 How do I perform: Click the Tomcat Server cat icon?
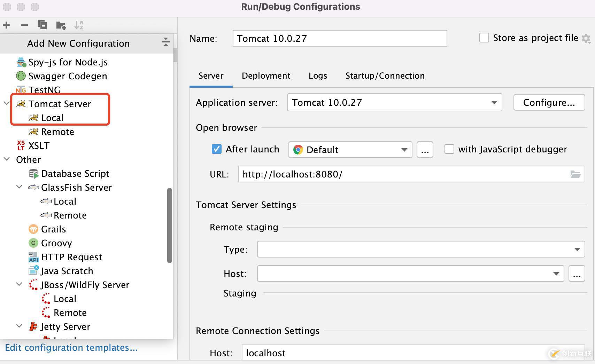point(21,104)
